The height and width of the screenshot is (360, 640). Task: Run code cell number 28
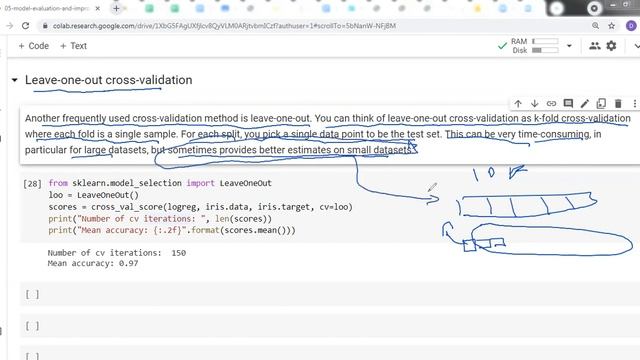(x=32, y=184)
